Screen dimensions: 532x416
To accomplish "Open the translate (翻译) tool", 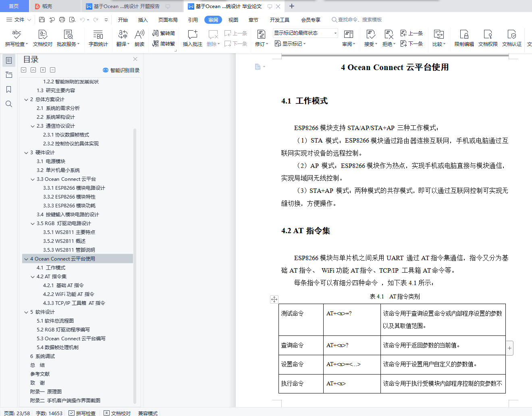I will coord(123,38).
